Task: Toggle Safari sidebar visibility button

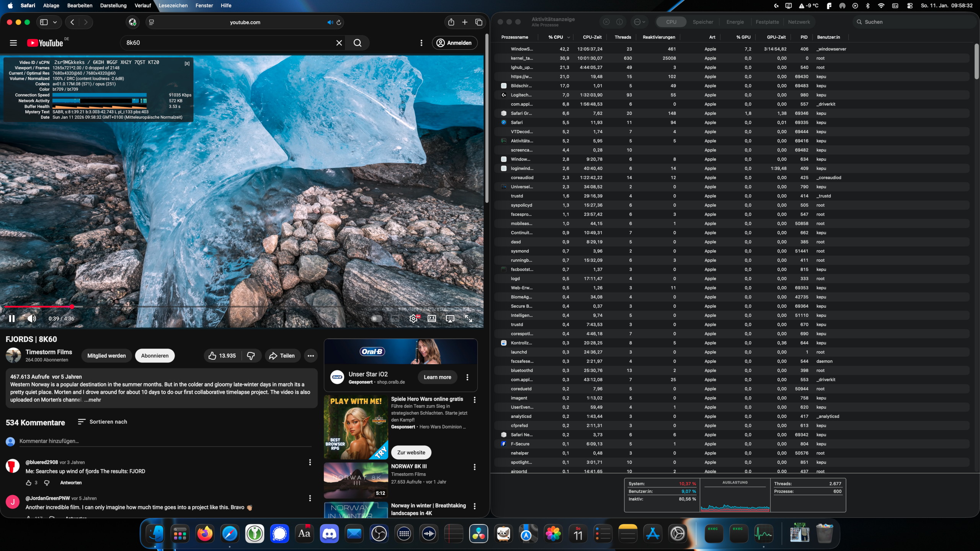Action: 44,22
